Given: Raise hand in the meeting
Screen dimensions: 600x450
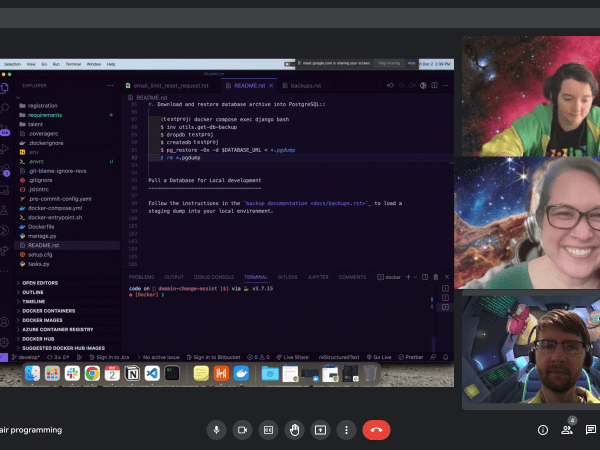Looking at the screenshot, I should point(294,429).
